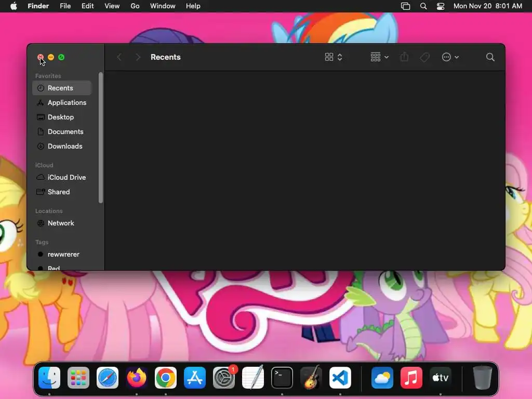
Task: Click the Finder sidebar scrollbar
Action: coord(100,138)
